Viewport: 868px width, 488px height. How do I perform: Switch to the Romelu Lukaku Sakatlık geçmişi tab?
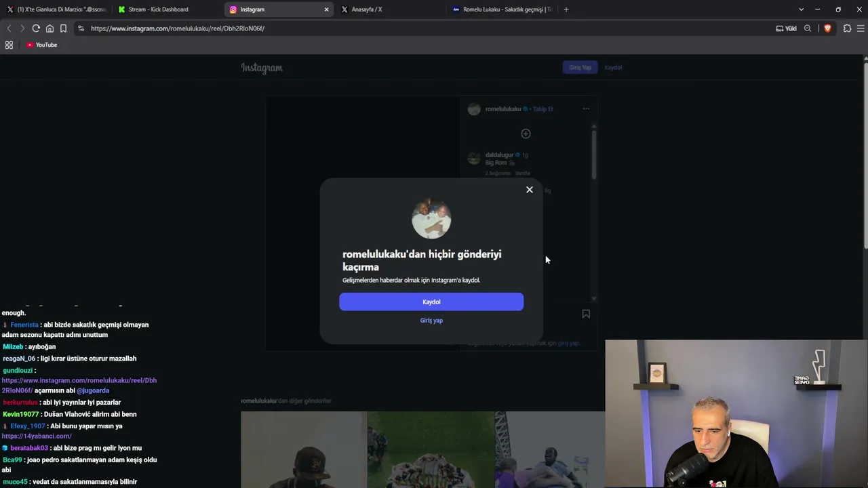(502, 9)
